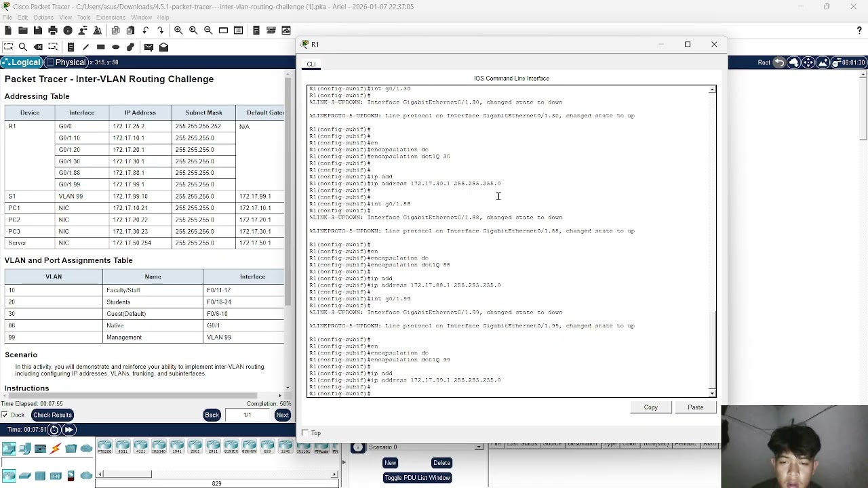Toggle the Top checkbox in R1 window
This screenshot has height=488, width=868.
(x=305, y=433)
